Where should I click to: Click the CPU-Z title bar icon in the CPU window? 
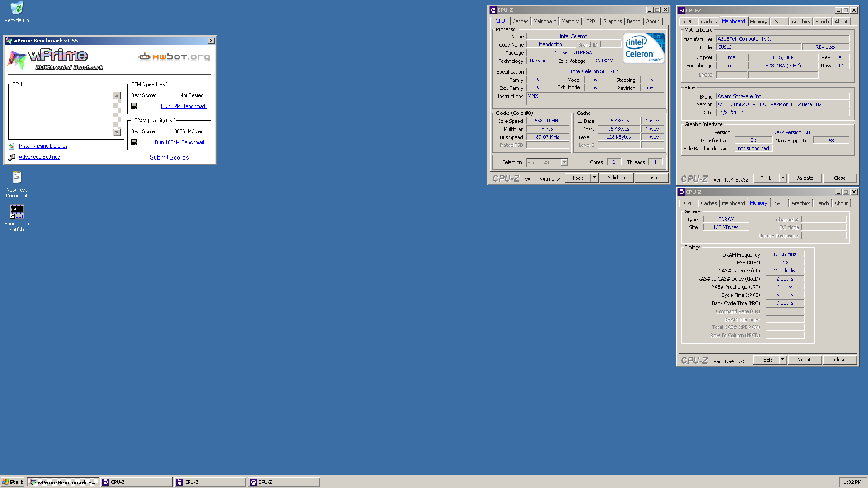pyautogui.click(x=493, y=10)
